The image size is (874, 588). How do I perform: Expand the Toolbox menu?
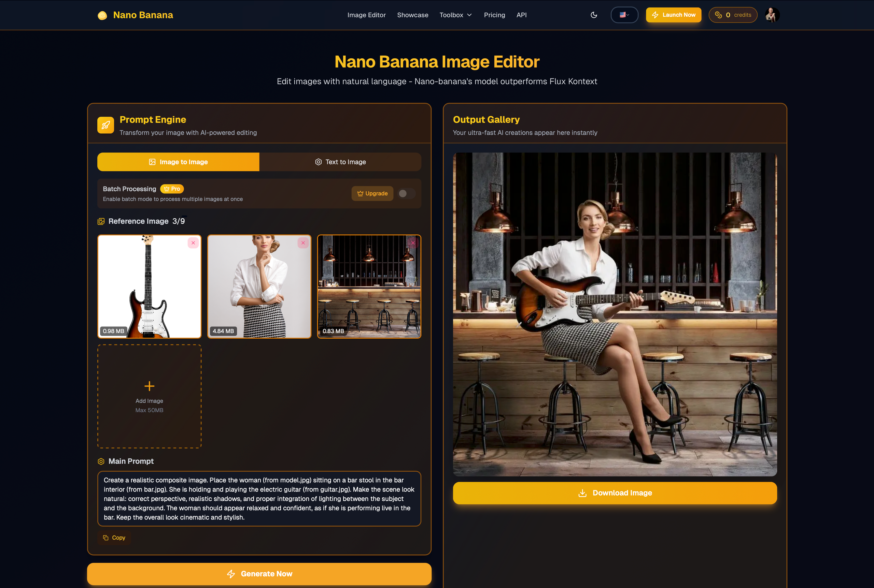455,15
